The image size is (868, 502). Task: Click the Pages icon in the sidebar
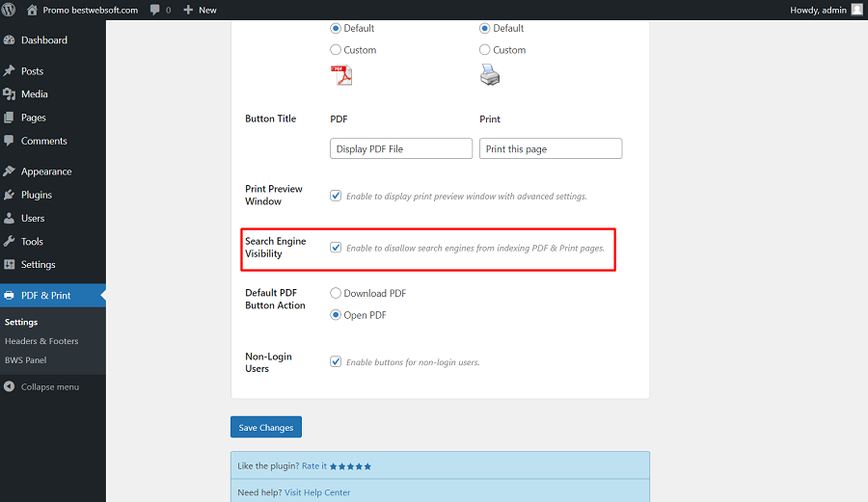(10, 118)
